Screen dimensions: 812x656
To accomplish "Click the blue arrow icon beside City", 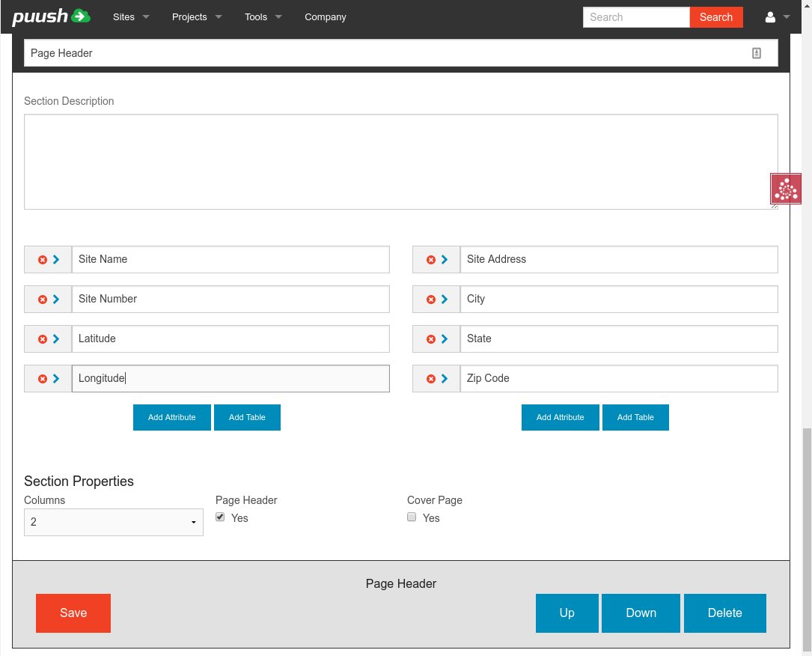I will pyautogui.click(x=445, y=300).
